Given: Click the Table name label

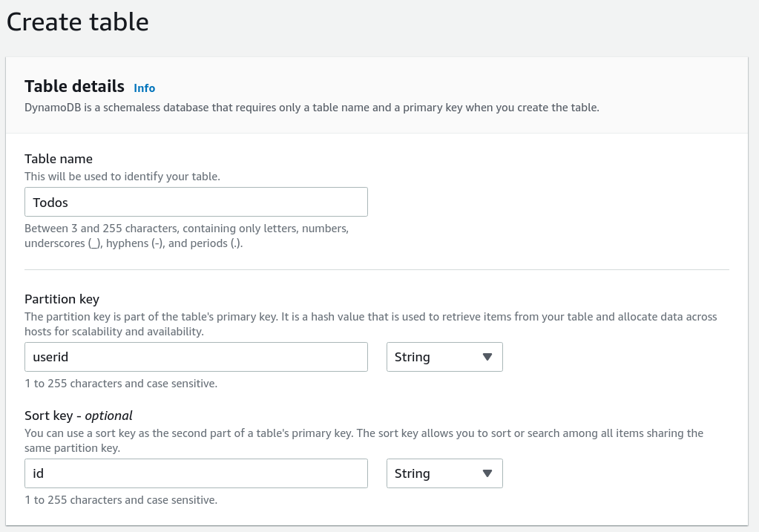Looking at the screenshot, I should point(59,159).
